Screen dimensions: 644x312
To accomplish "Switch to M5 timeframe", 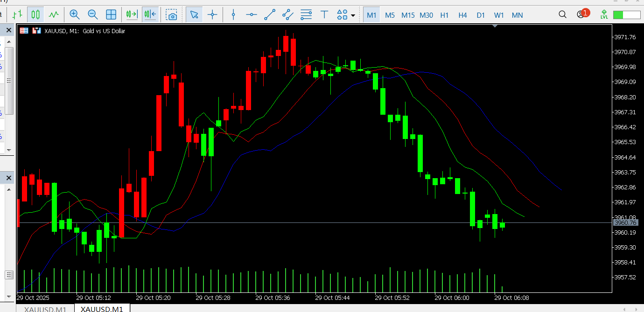I will point(390,15).
